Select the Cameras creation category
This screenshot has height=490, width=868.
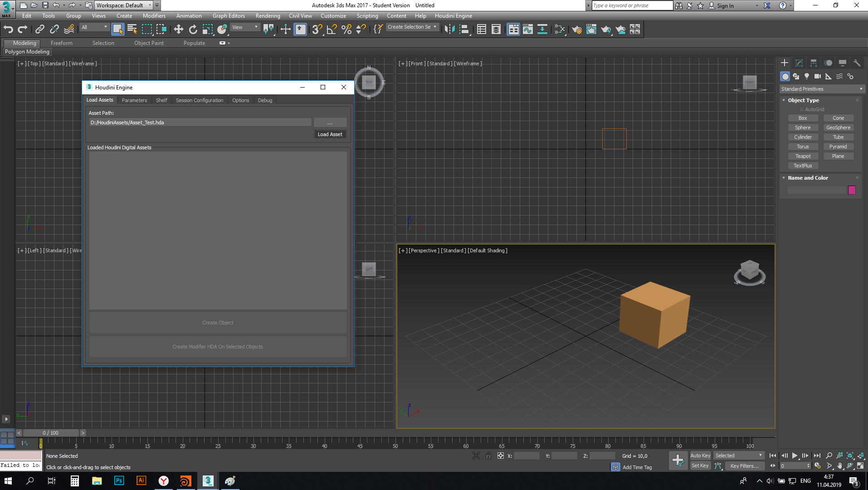point(818,76)
